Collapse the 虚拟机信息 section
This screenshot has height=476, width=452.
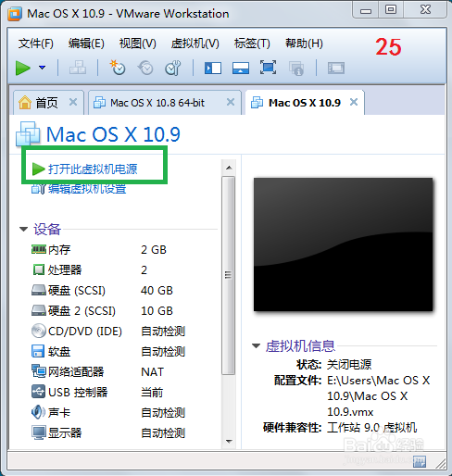(x=256, y=345)
